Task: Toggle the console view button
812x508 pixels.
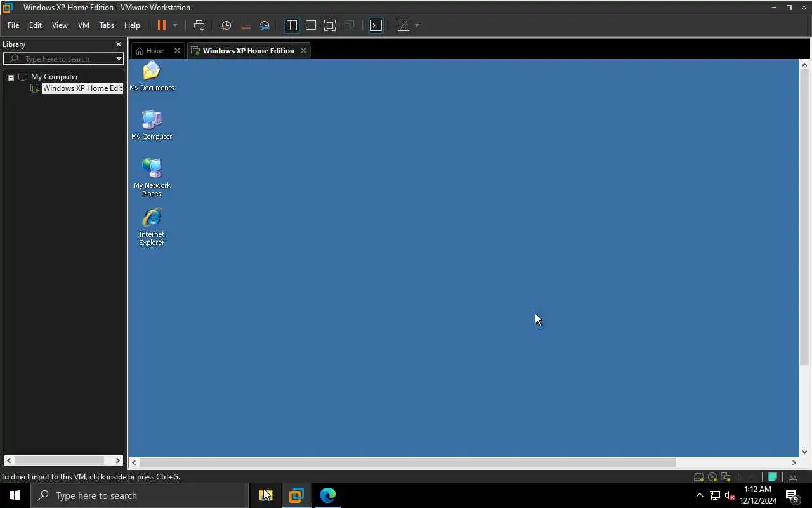Action: [x=376, y=25]
